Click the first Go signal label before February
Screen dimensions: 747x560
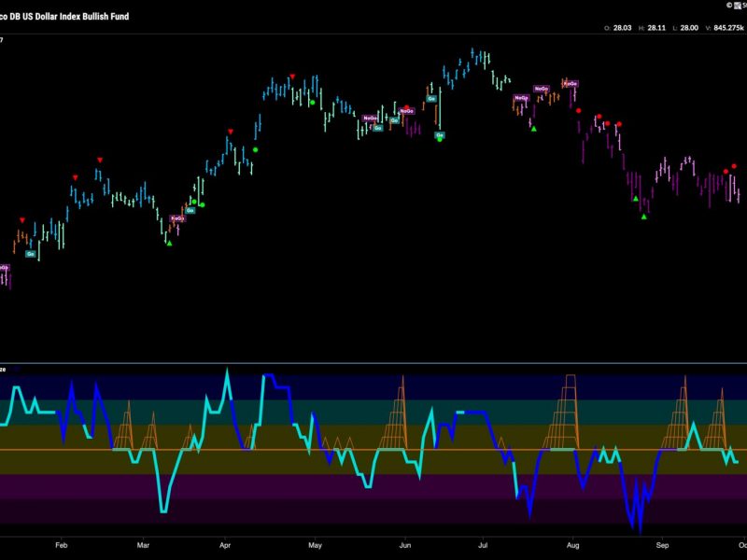(31, 254)
